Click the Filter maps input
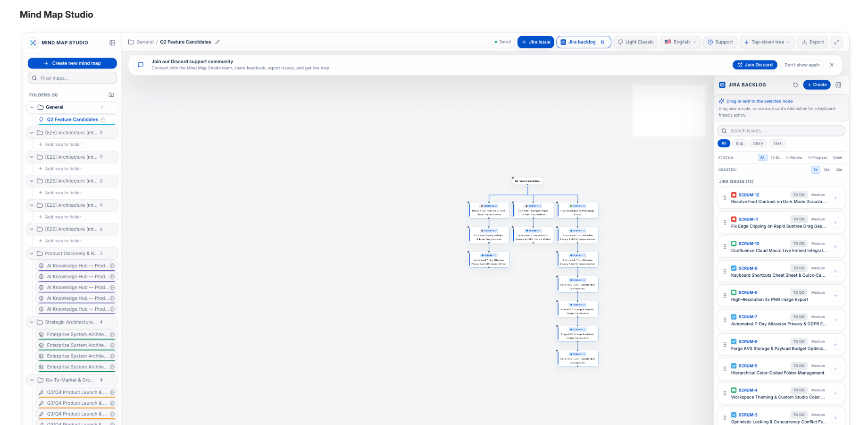Viewport: 868px width, 425px height. 72,78
